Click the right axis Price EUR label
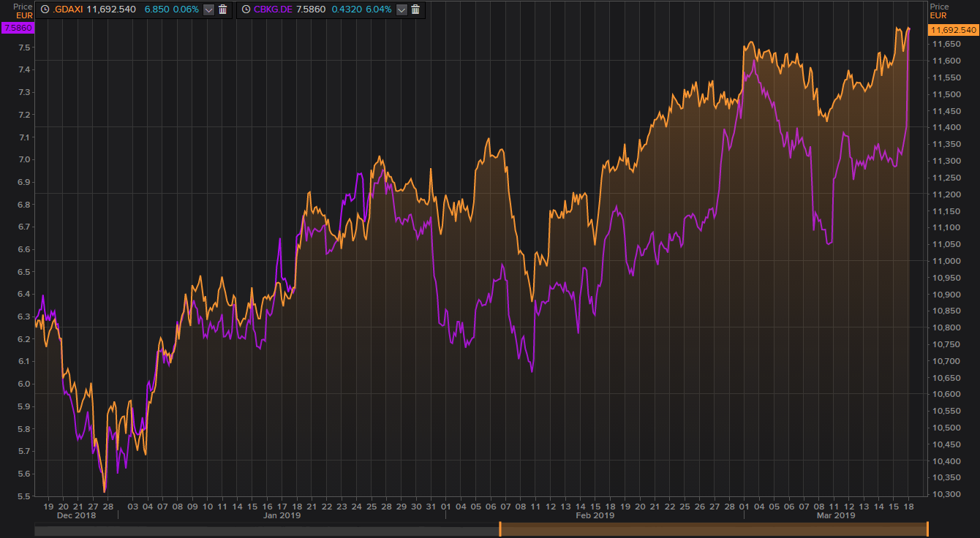Image resolution: width=980 pixels, height=538 pixels. (939, 10)
